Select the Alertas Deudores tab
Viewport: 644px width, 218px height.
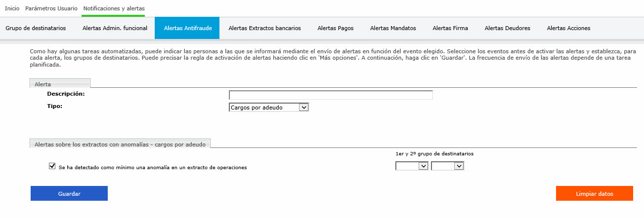click(507, 28)
